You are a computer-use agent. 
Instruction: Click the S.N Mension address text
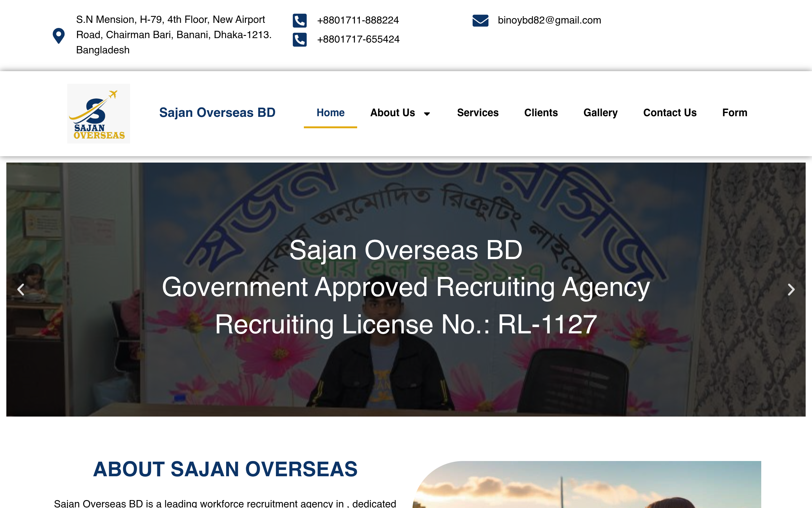[174, 35]
